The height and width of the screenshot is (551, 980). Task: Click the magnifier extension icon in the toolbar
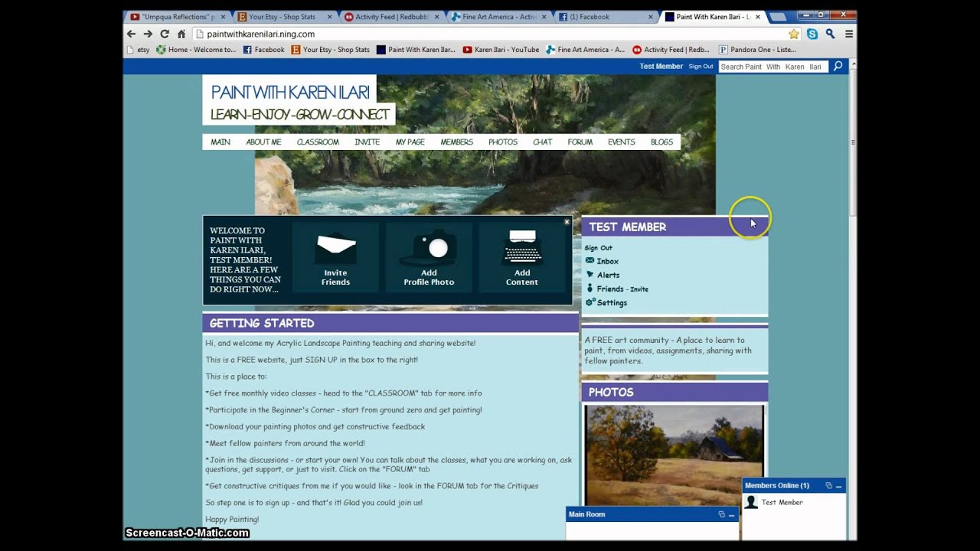[830, 34]
